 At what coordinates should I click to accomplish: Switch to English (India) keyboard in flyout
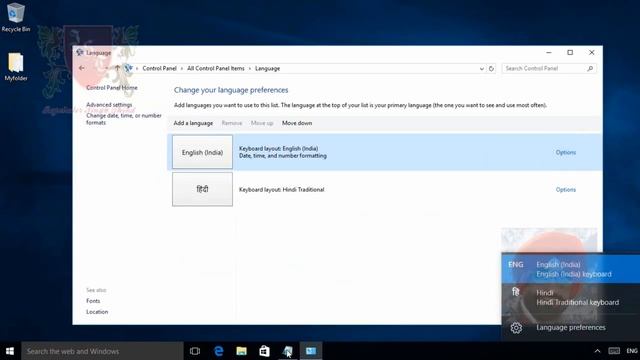click(x=571, y=269)
